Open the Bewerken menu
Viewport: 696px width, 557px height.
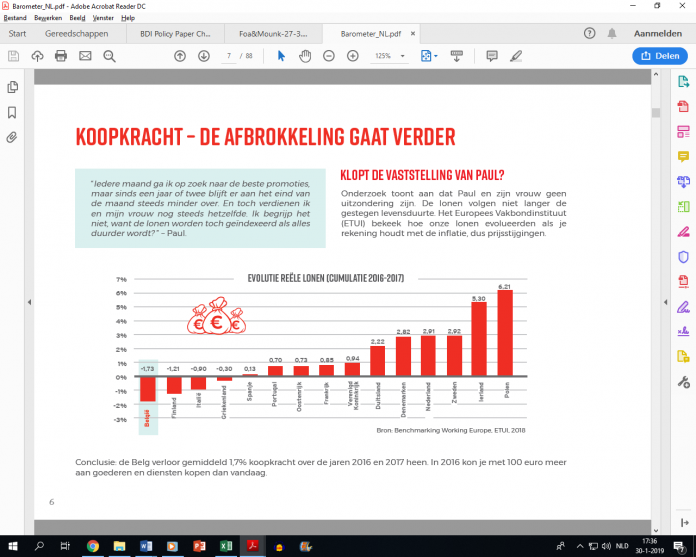[x=47, y=18]
